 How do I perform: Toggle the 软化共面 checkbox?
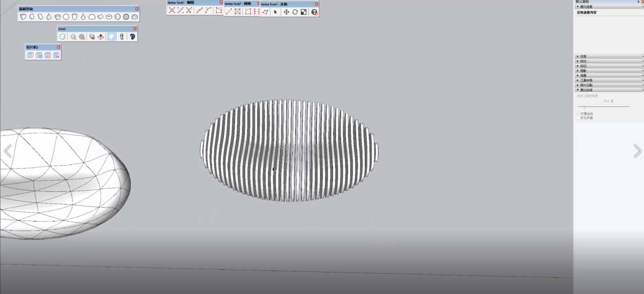578,118
